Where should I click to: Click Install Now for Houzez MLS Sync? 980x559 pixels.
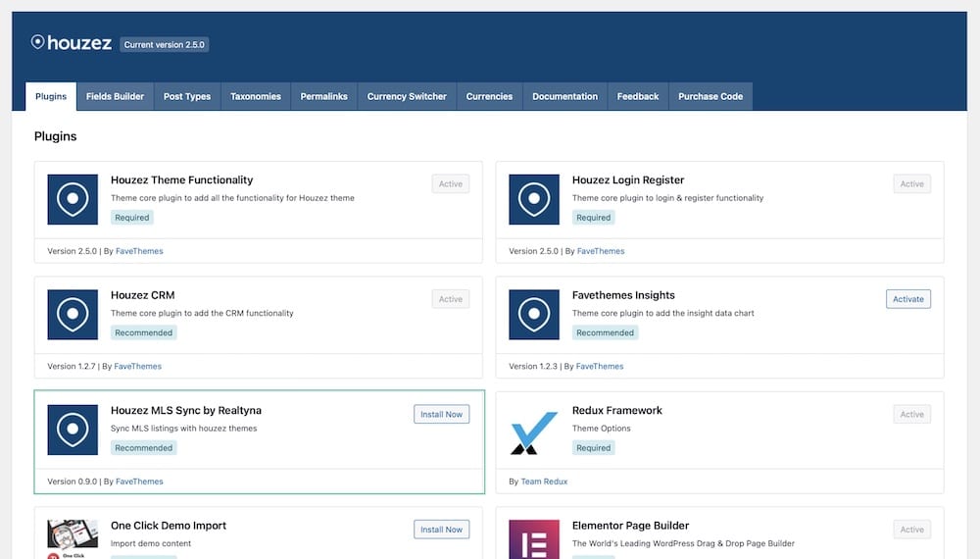441,414
